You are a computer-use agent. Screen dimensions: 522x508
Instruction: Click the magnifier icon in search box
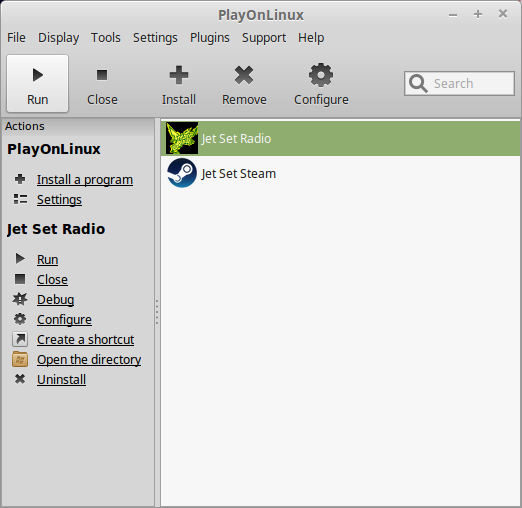tap(418, 83)
